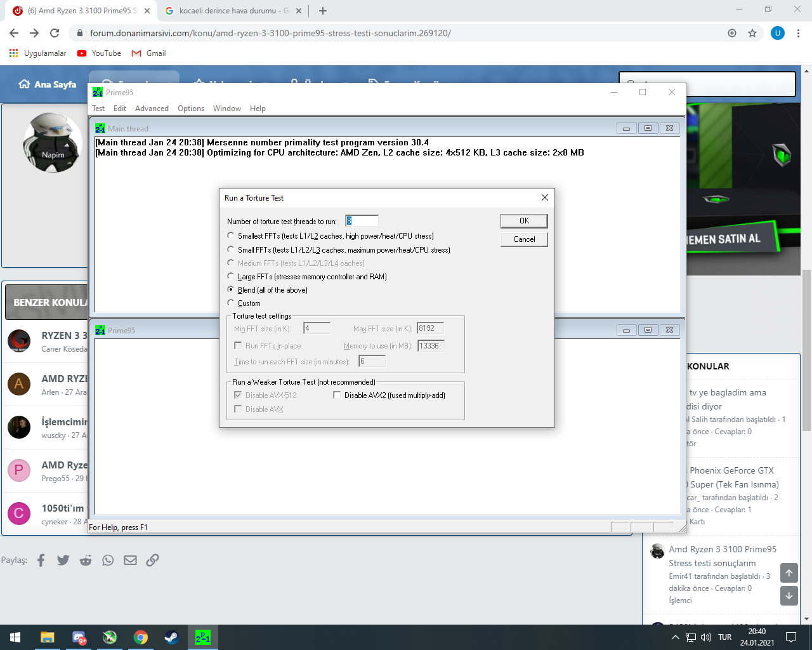Click the Memory to use field

[431, 346]
